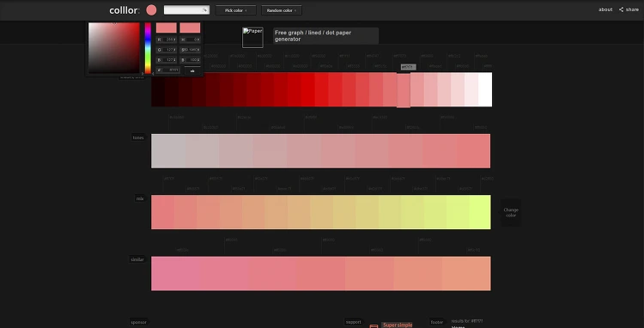Click inside the saturation gradient picker square
644x328 pixels.
coord(113,48)
